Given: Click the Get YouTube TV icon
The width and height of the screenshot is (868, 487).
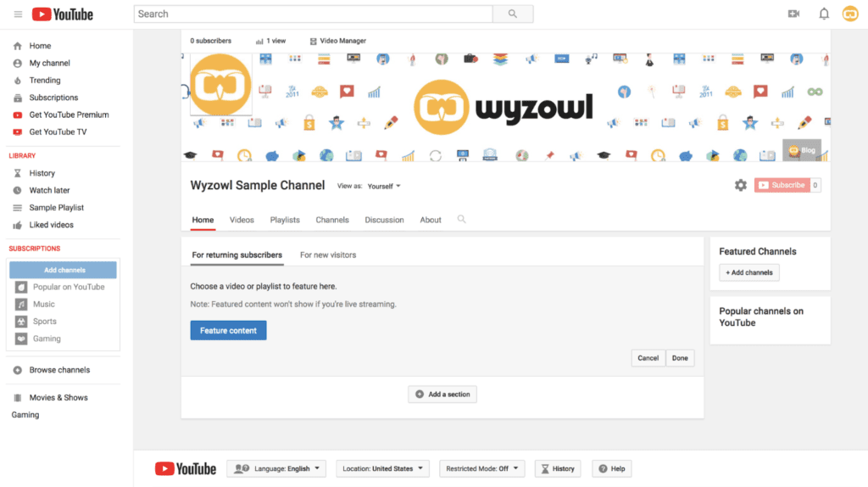Looking at the screenshot, I should (18, 132).
